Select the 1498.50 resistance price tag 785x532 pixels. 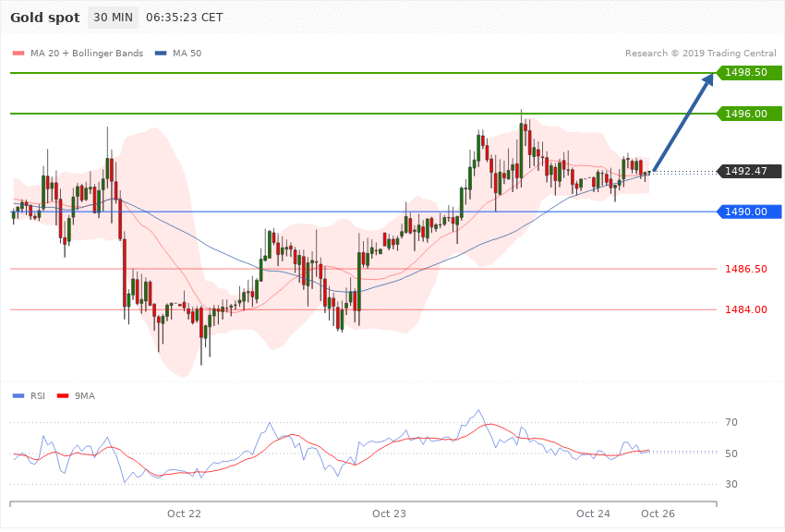tap(750, 73)
